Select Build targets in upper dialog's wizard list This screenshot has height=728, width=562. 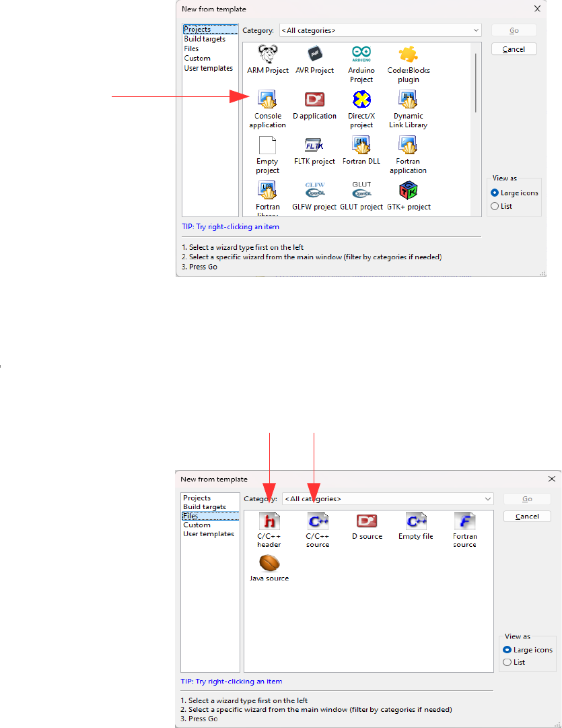(205, 39)
